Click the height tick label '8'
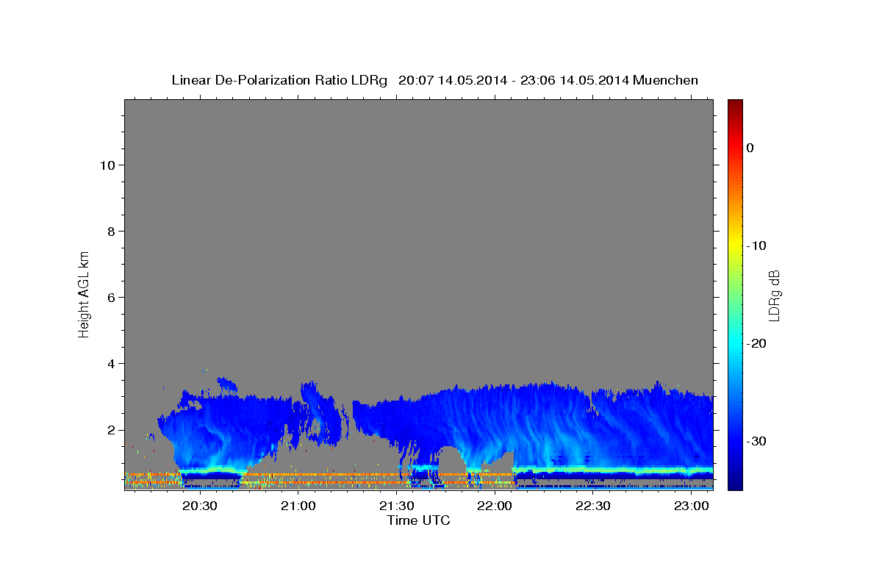The width and height of the screenshot is (882, 588). click(112, 232)
